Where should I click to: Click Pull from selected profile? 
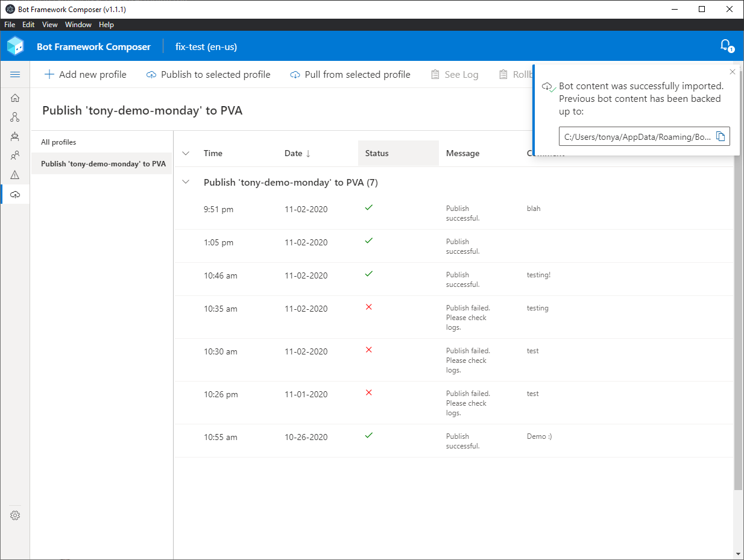click(x=350, y=75)
